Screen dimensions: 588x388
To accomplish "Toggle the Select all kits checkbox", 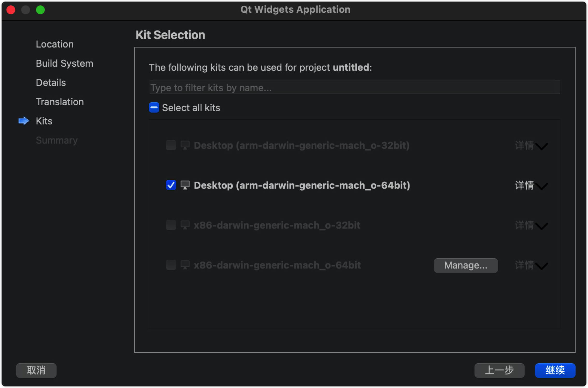I will tap(154, 107).
